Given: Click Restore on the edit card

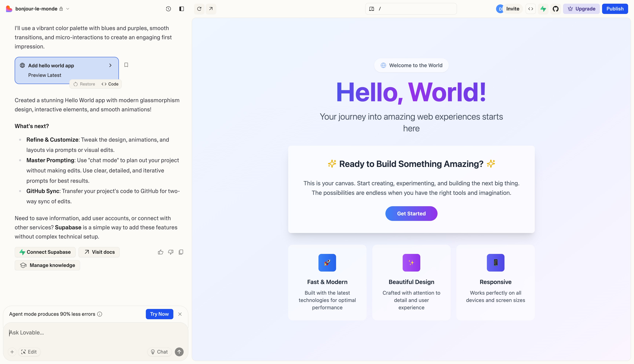Looking at the screenshot, I should (84, 84).
